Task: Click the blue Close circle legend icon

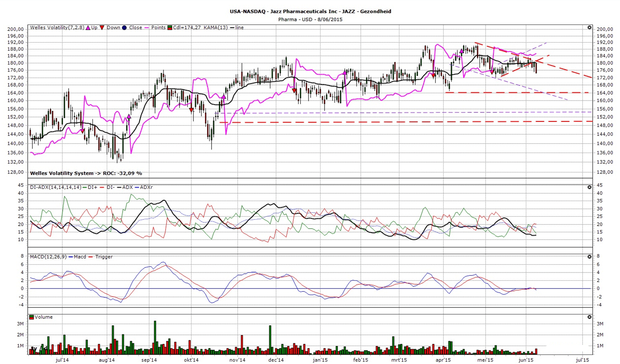Action: pyautogui.click(x=124, y=27)
